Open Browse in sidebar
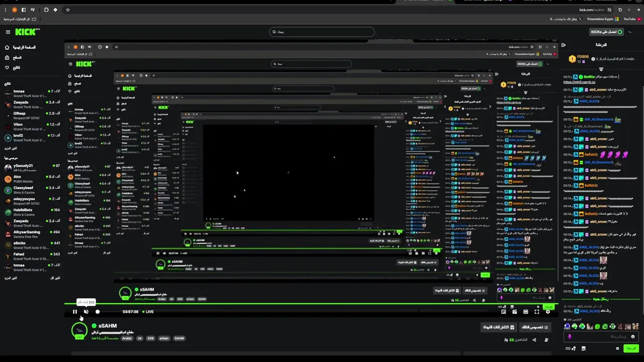Viewport: 644px width, 362px height. tap(13, 57)
